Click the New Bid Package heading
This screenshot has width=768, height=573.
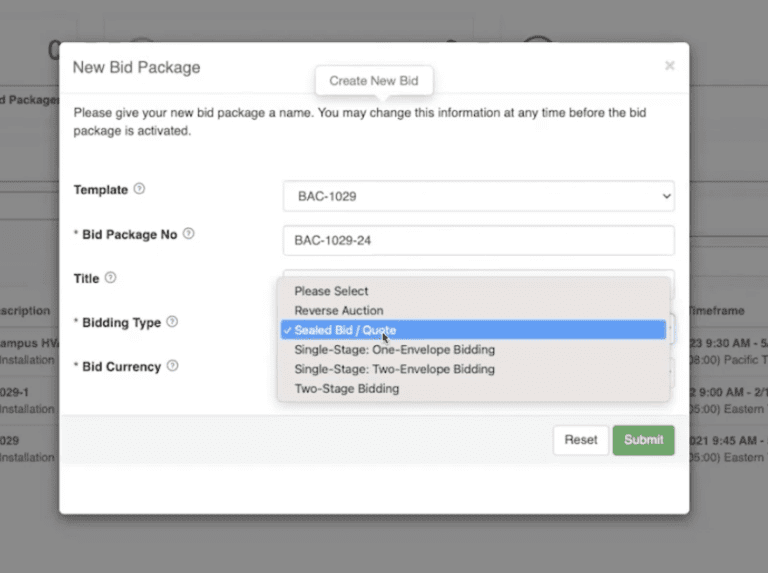click(x=137, y=67)
